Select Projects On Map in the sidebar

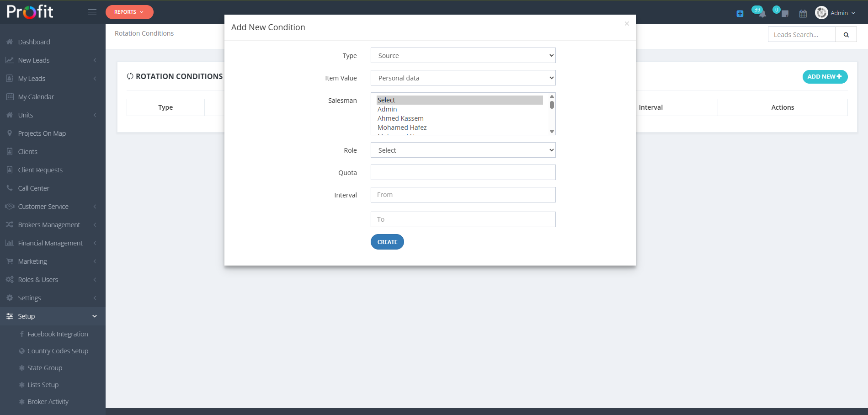coord(41,133)
